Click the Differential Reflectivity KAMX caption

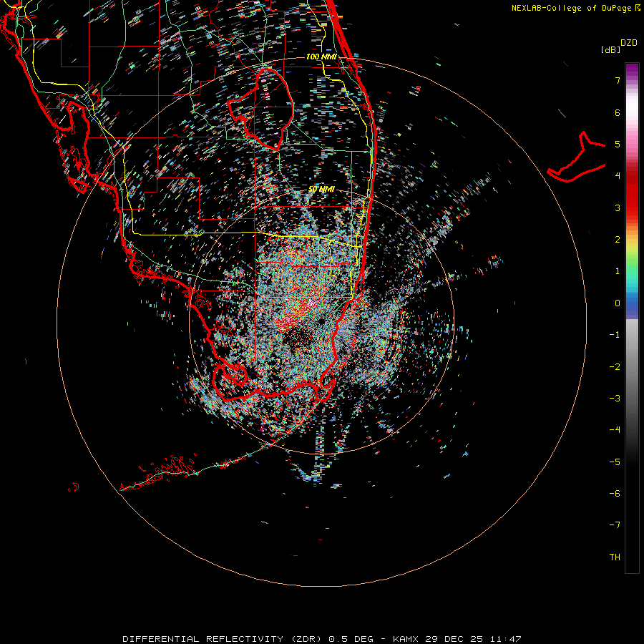[x=321, y=639]
